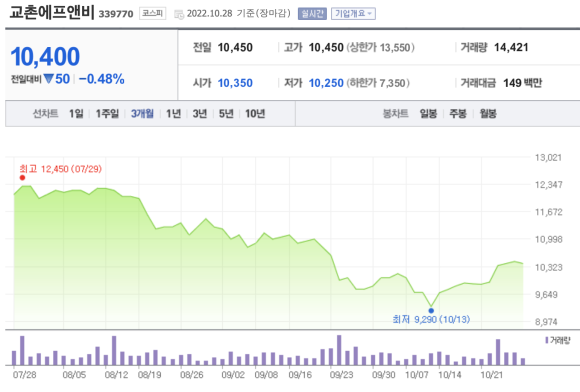Select the 5년 line chart tab

[226, 114]
